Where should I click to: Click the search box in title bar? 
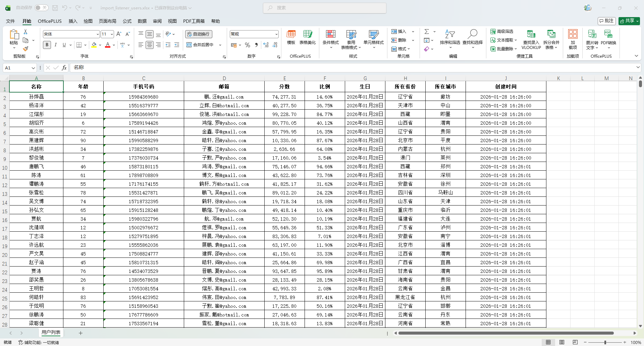[325, 8]
